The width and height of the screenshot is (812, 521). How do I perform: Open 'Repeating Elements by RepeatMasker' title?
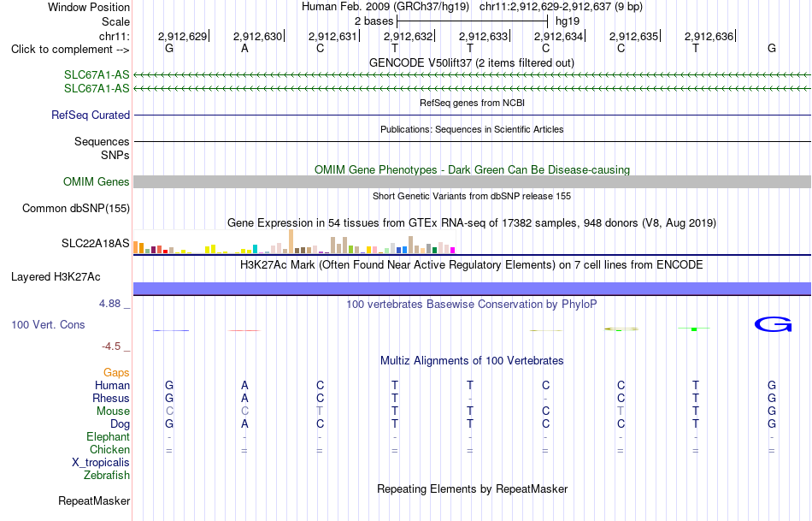click(472, 489)
